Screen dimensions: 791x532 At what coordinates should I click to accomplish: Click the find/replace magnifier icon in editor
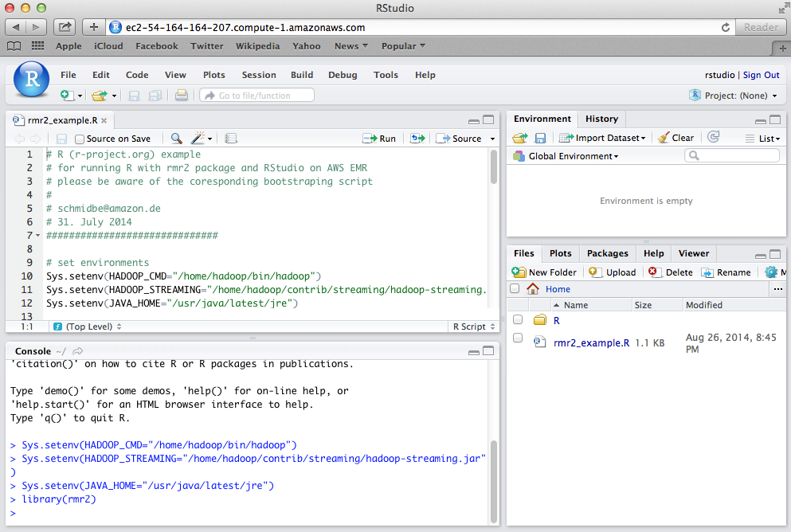pyautogui.click(x=176, y=139)
